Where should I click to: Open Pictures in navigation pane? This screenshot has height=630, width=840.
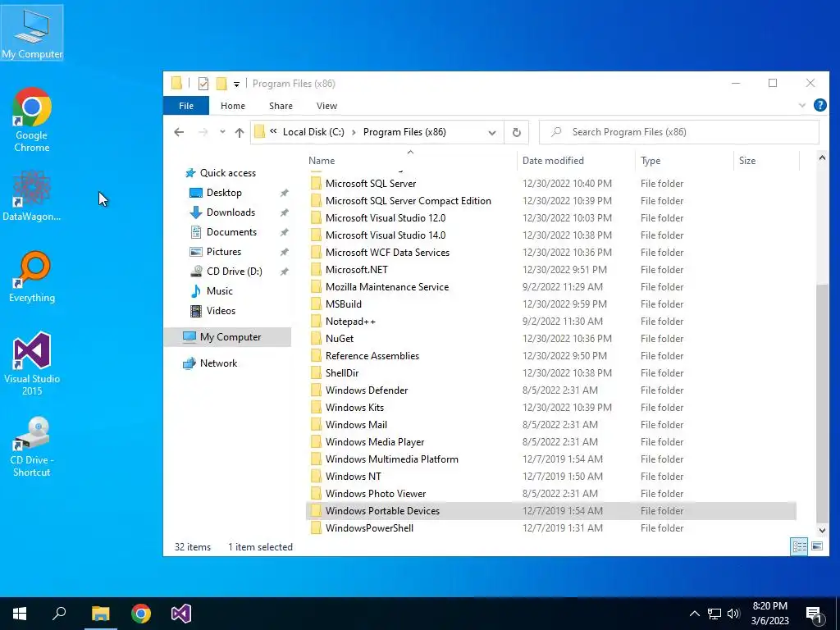click(224, 252)
